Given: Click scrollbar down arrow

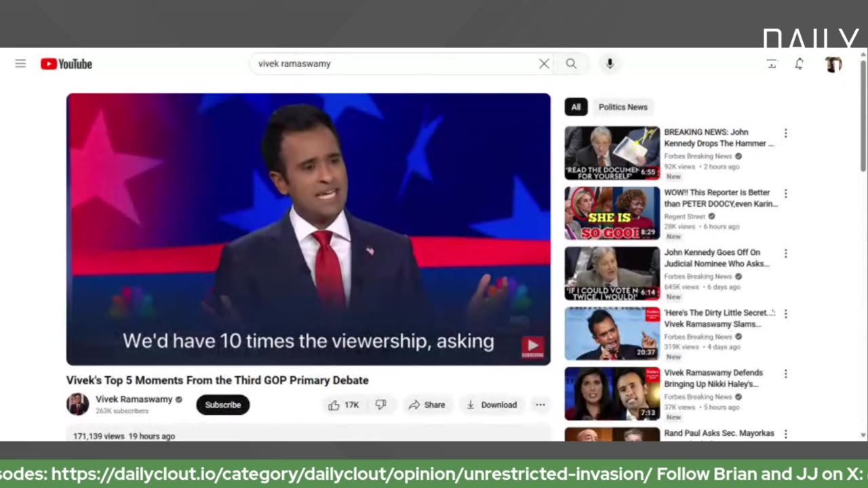Looking at the screenshot, I should 863,435.
